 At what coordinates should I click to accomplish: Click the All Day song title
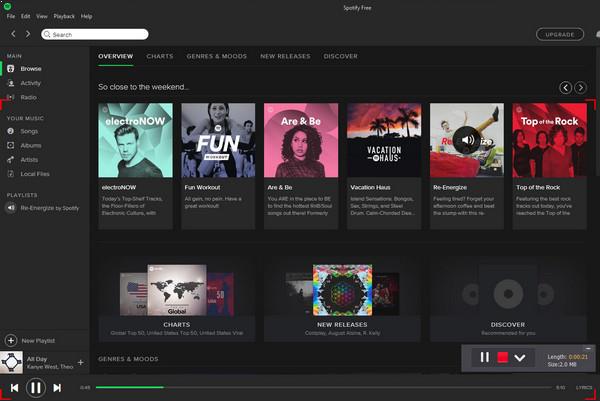point(37,359)
